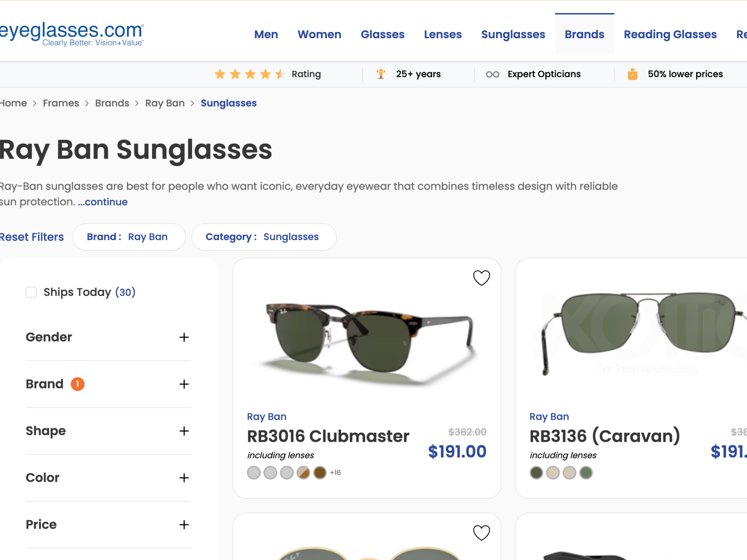Click the Expert Opticians text
This screenshot has height=560, width=747.
544,74
